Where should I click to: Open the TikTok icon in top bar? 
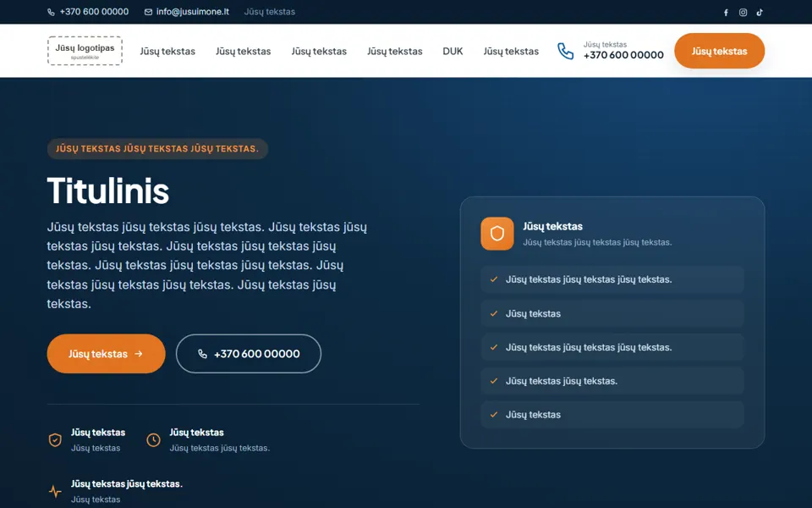tap(760, 13)
